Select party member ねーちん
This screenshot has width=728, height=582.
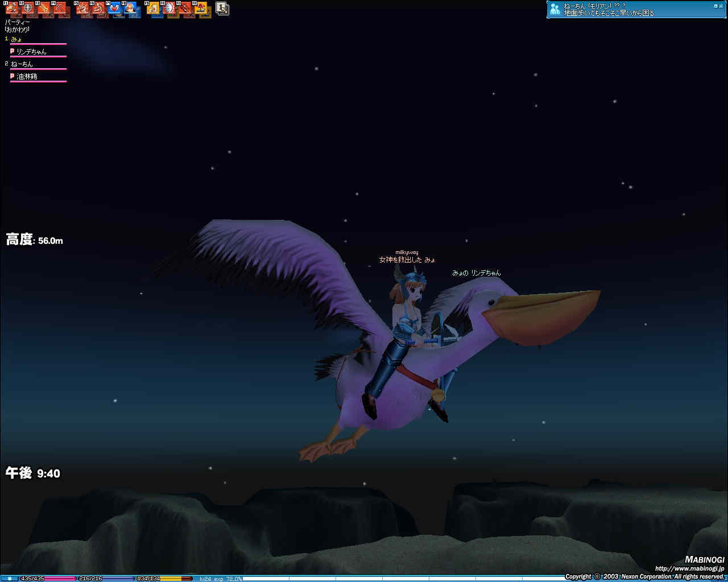pyautogui.click(x=22, y=64)
